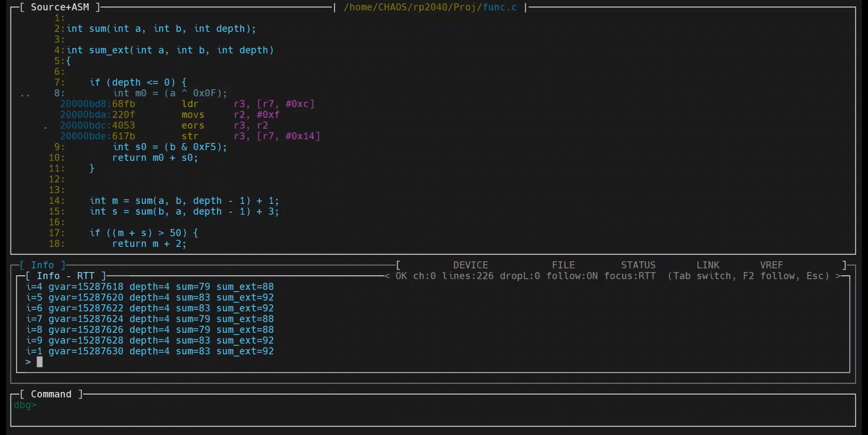
Task: Click the focus:RTT indicator
Action: 630,276
